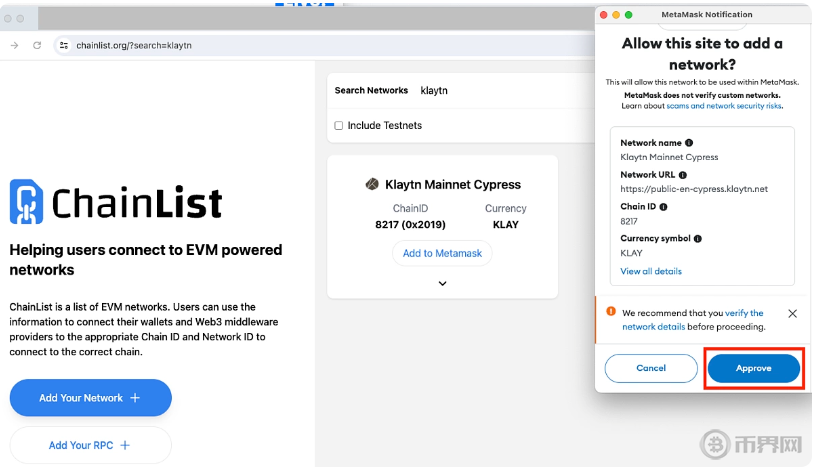This screenshot has height=472, width=813.
Task: Click the orange warning icon in the recommendation banner
Action: (610, 313)
